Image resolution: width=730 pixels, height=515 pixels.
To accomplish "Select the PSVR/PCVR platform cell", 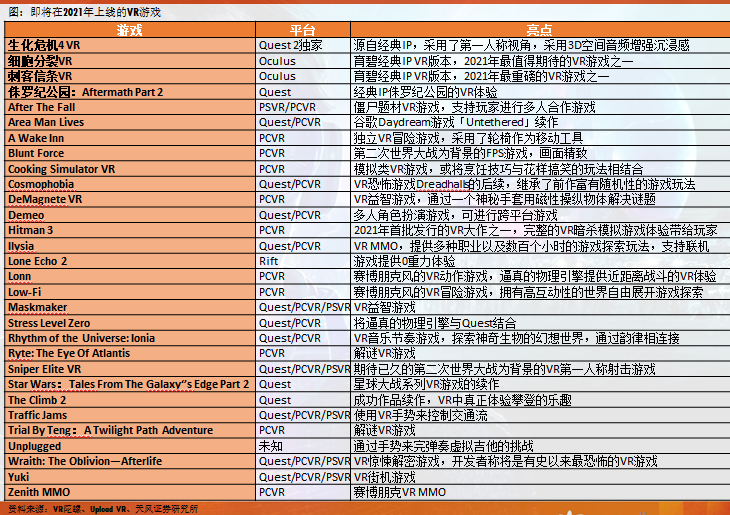I will (x=303, y=107).
